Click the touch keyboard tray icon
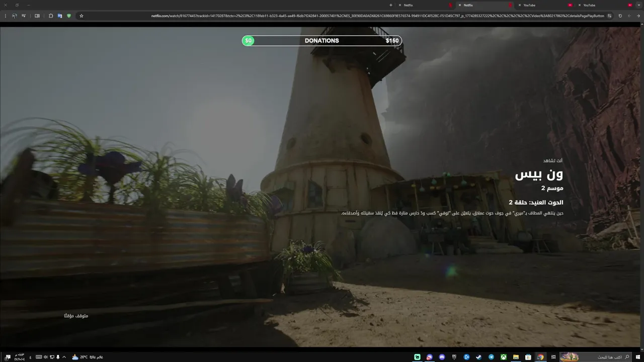This screenshot has height=362, width=644. 39,357
